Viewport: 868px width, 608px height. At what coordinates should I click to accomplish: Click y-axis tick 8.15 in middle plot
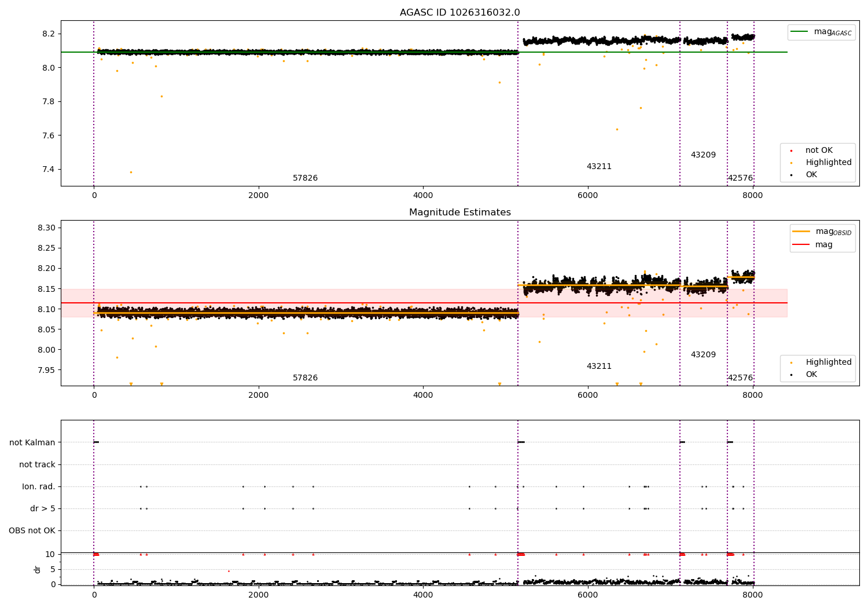click(x=46, y=289)
